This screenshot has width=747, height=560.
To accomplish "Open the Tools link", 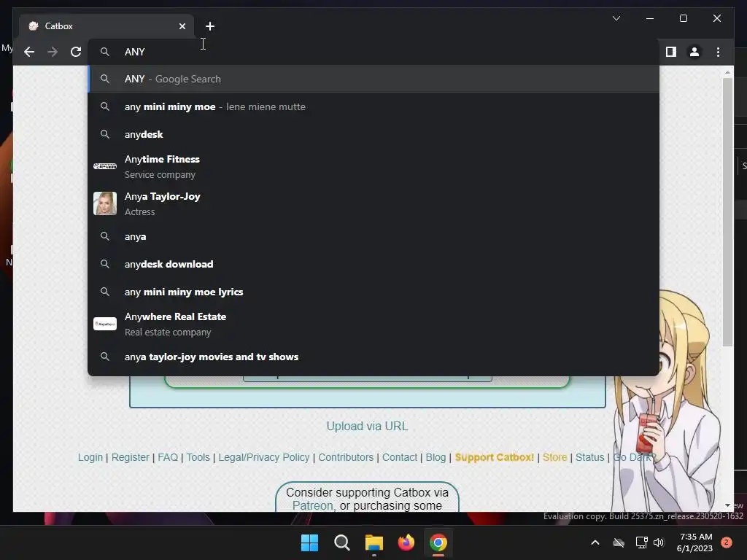I will click(x=198, y=457).
